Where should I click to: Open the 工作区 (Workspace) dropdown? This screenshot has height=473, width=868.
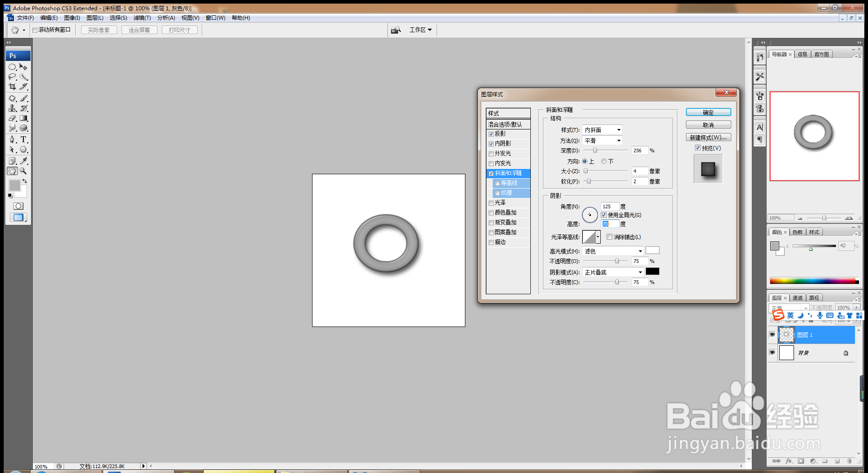coord(421,30)
